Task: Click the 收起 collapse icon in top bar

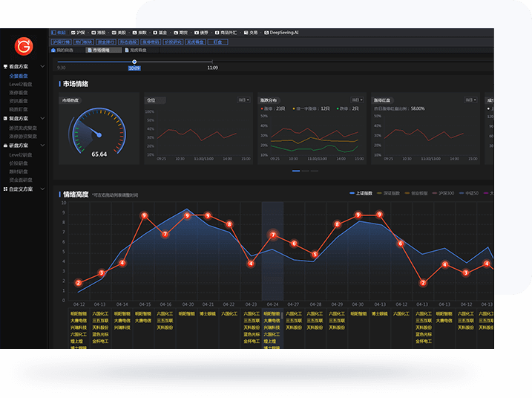Action: point(52,33)
